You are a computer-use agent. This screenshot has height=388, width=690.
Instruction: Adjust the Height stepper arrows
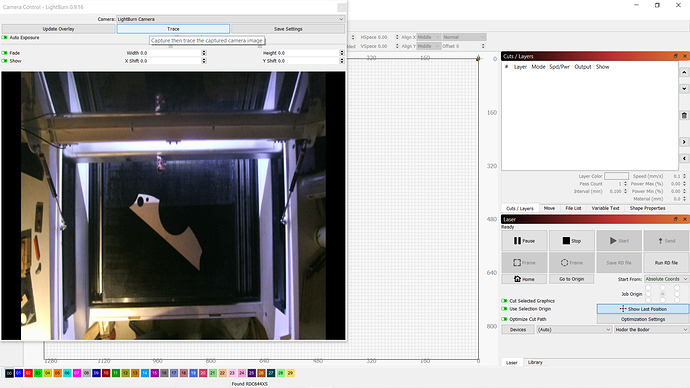(x=342, y=53)
